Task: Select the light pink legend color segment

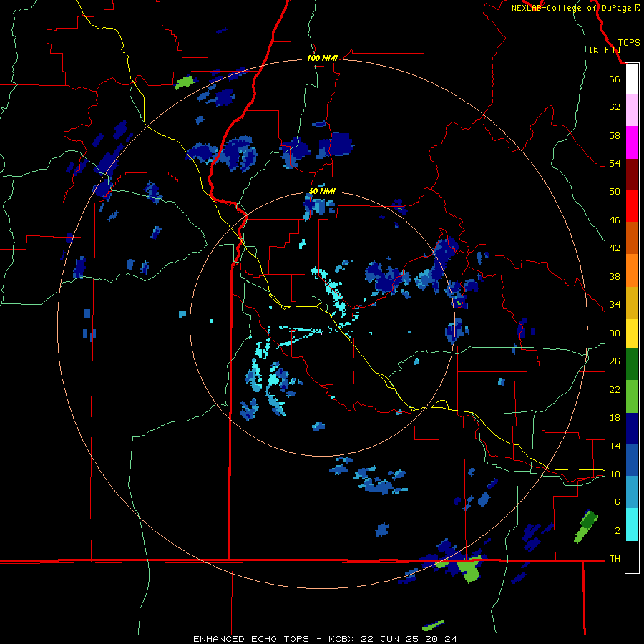Action: point(632,110)
